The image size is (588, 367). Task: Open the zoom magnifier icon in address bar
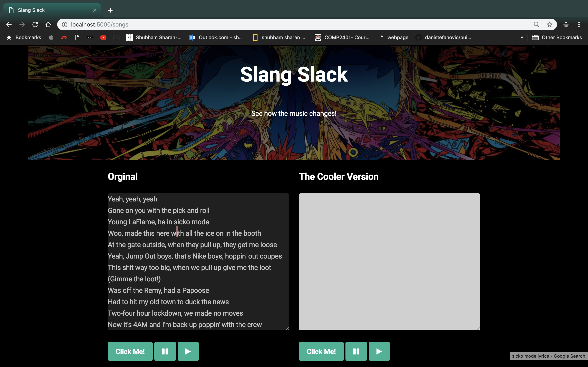pyautogui.click(x=536, y=24)
